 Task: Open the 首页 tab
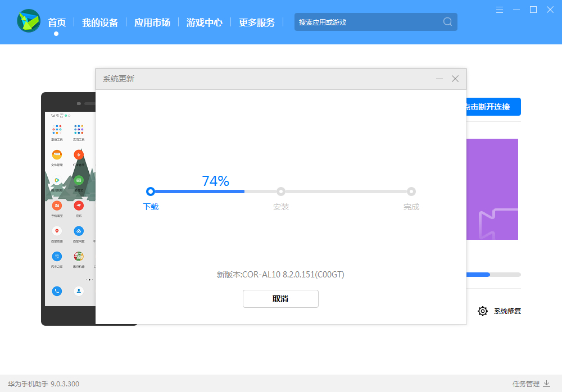57,22
